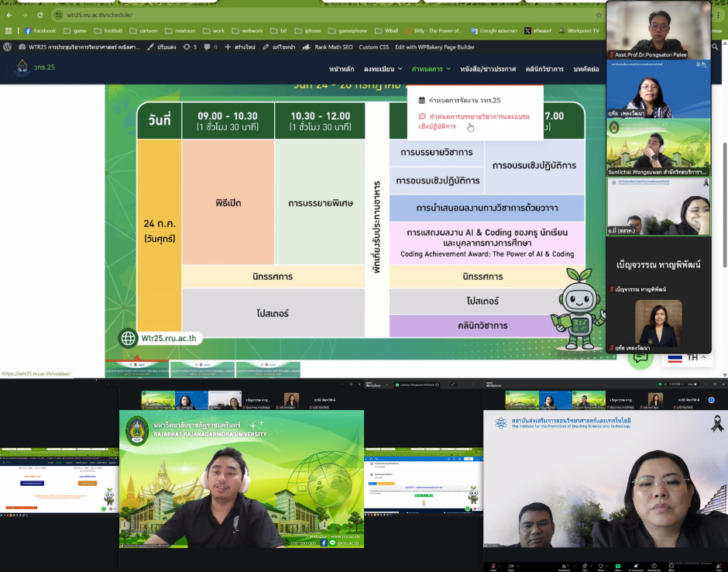Collapse the กำหนดการ navigation dropdown
This screenshot has height=572, width=728.
tap(431, 69)
